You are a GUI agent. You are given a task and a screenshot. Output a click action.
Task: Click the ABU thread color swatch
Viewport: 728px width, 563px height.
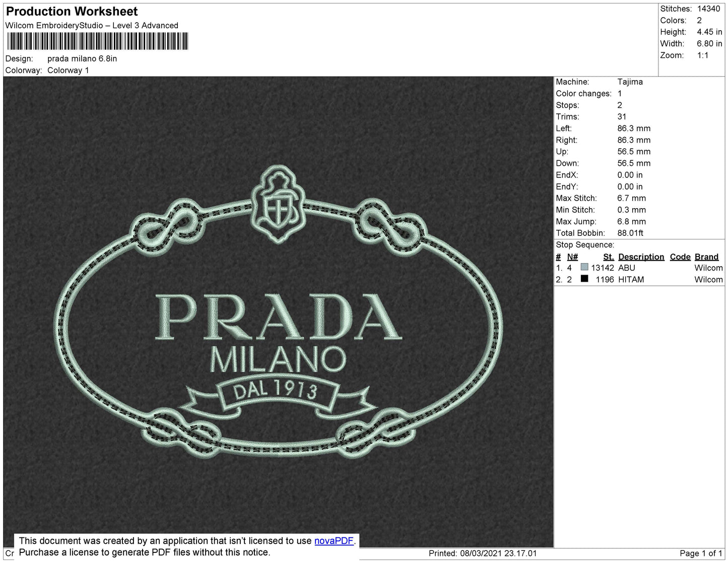[583, 268]
